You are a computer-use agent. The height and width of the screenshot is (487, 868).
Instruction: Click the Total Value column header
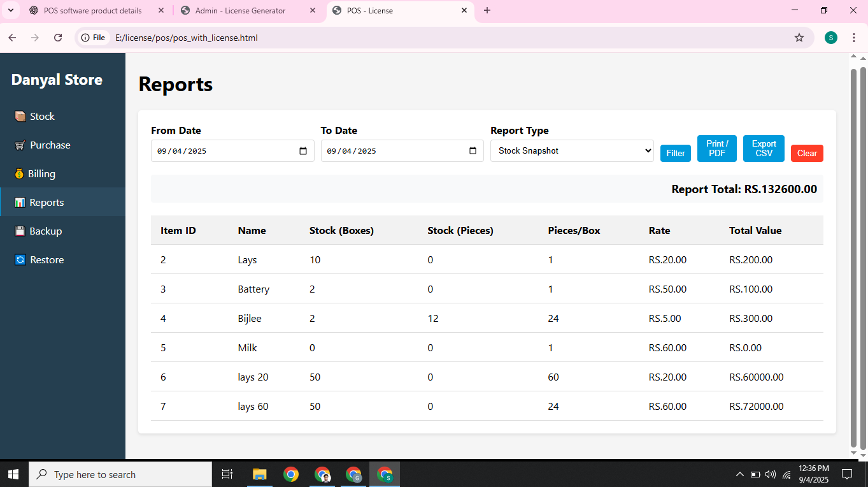755,231
